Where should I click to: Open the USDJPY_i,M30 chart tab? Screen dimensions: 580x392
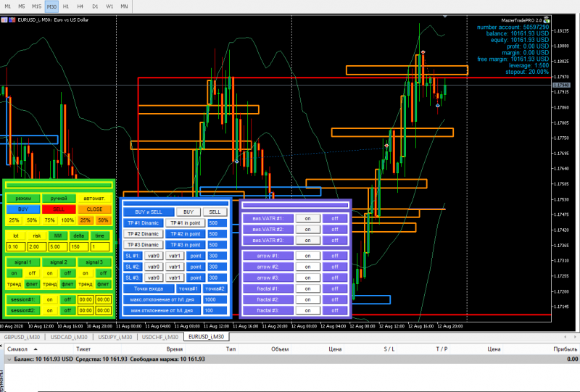(115, 337)
